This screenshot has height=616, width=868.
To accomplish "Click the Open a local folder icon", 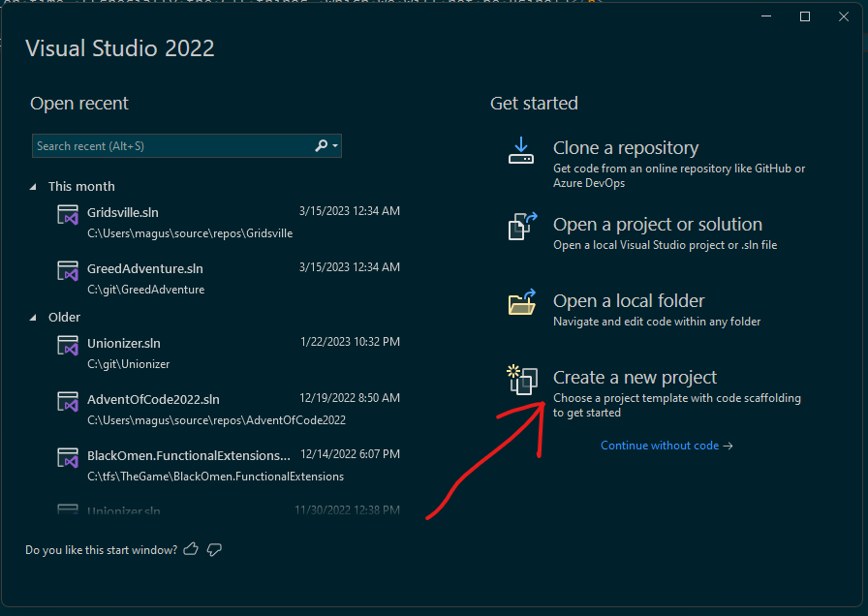I will 522,302.
